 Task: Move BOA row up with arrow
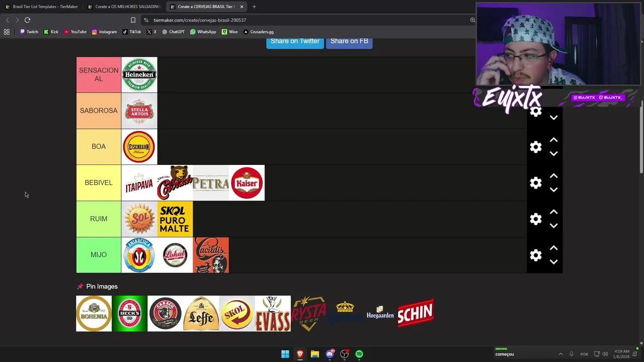pos(553,140)
